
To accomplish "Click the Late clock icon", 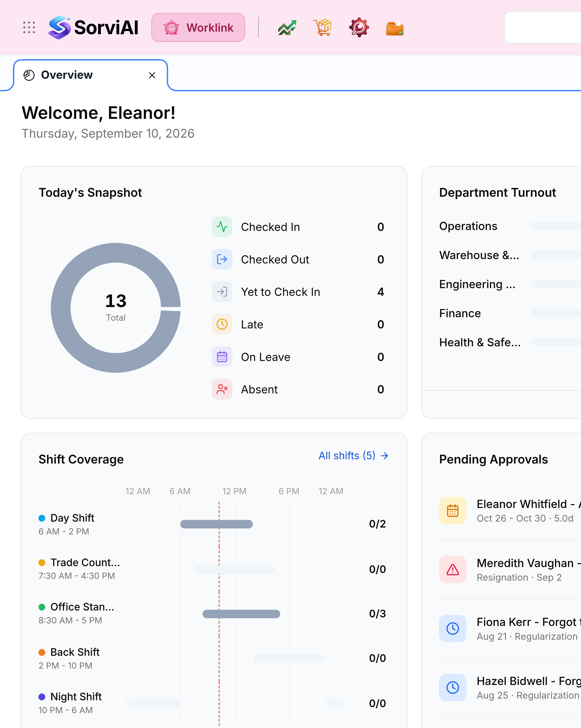I will pyautogui.click(x=222, y=324).
